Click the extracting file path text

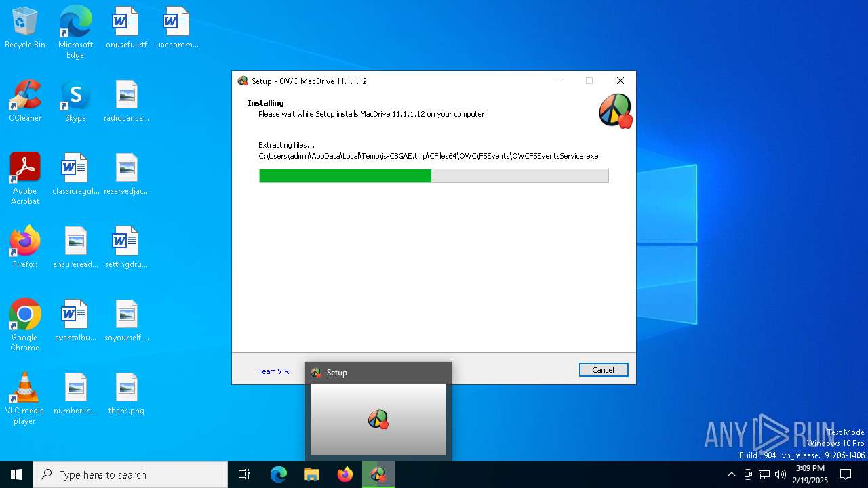429,156
